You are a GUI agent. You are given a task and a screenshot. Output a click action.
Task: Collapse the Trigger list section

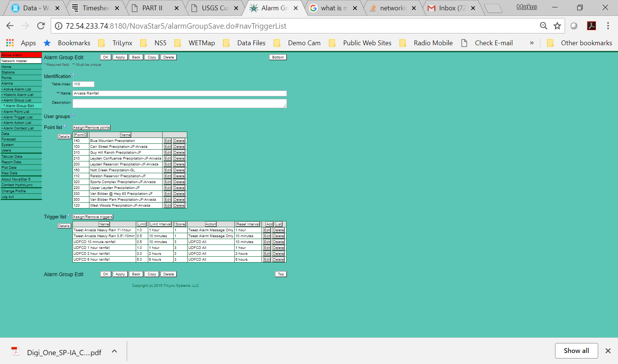69,215
